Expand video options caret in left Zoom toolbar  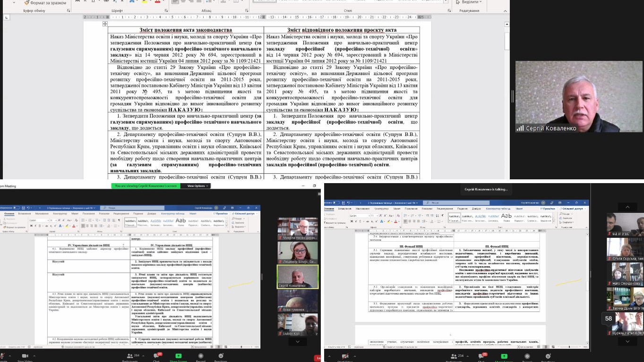pos(34,355)
